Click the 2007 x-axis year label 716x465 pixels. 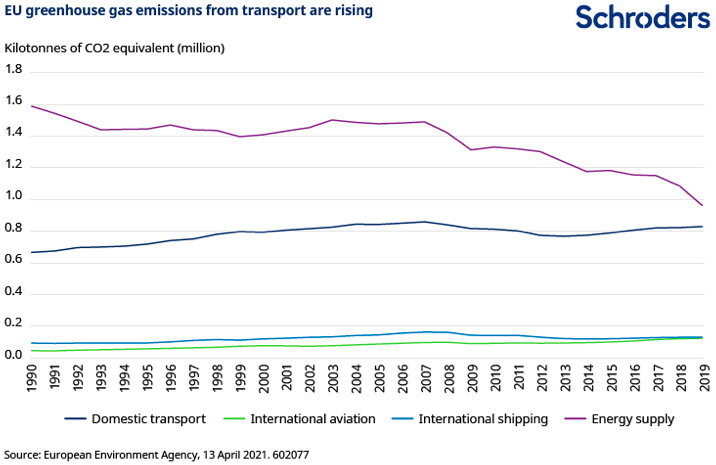[426, 378]
